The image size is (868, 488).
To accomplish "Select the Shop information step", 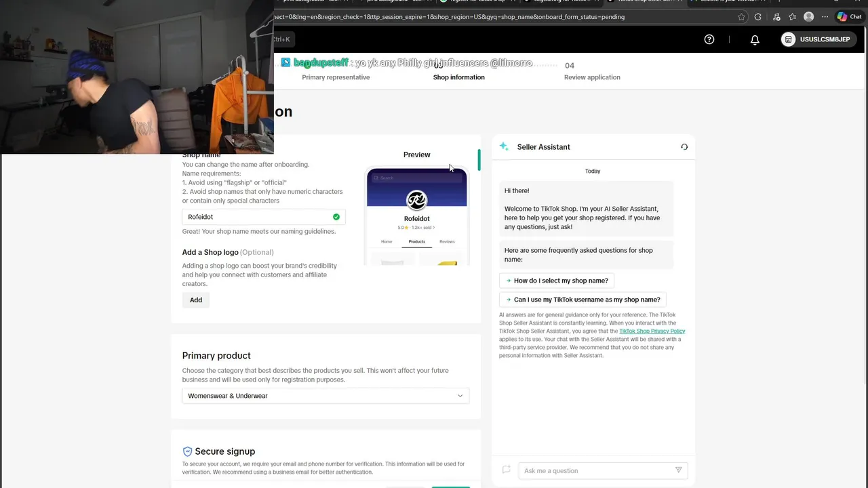I will 459,77.
